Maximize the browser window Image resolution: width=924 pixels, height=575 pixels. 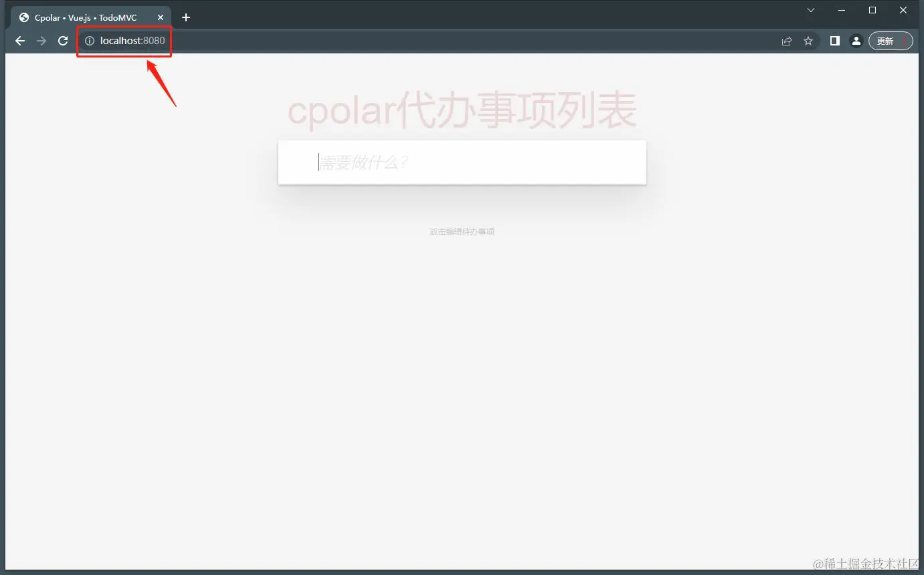(872, 10)
